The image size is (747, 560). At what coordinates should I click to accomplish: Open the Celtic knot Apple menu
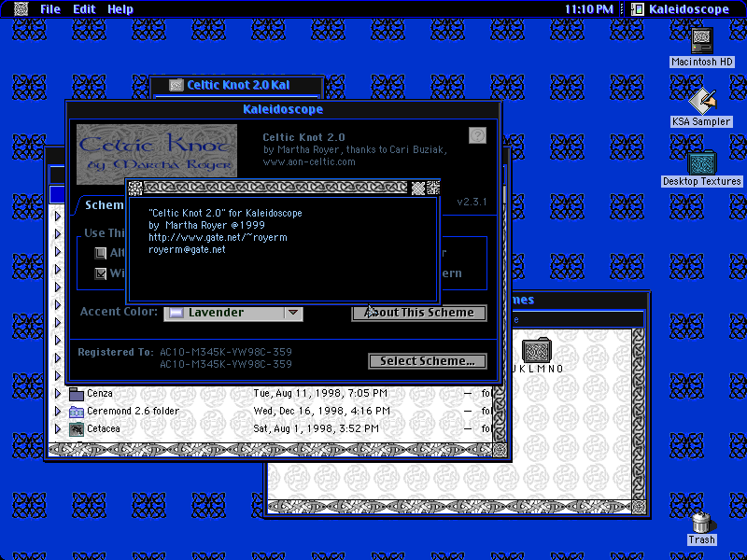(x=21, y=8)
